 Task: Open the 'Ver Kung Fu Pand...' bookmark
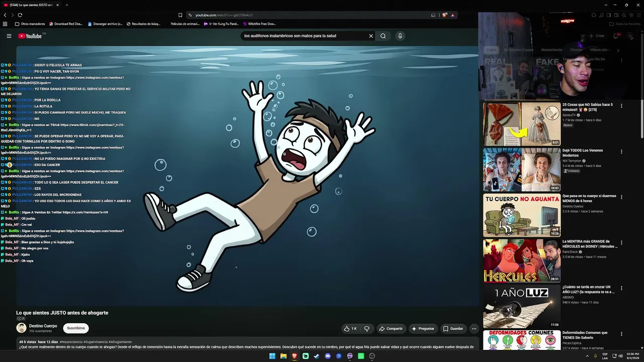point(221,24)
